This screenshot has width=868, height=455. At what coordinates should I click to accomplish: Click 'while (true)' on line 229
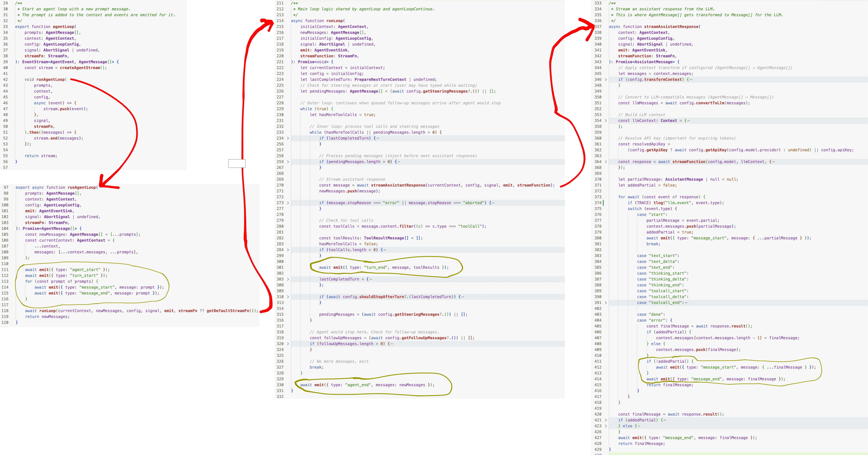point(314,109)
